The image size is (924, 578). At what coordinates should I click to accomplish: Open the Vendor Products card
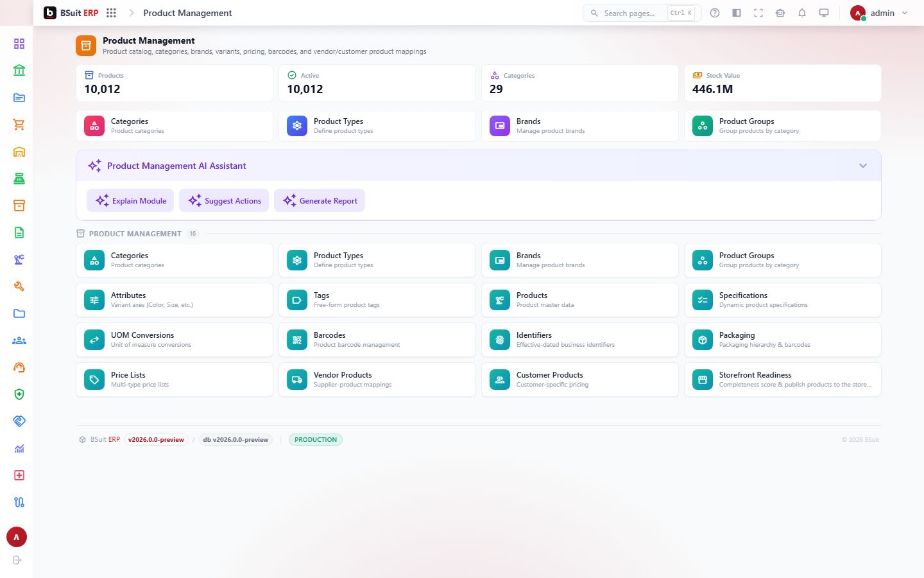(x=377, y=380)
